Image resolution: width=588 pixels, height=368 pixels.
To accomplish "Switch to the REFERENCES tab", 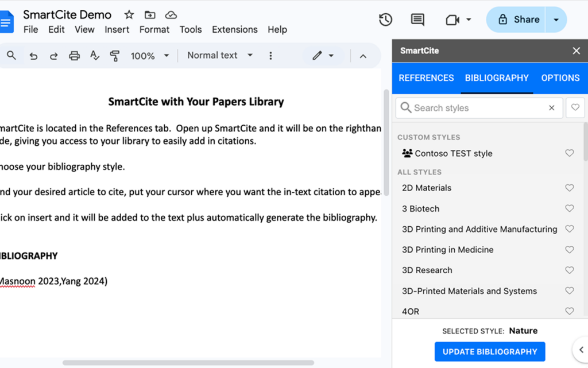I will (425, 78).
